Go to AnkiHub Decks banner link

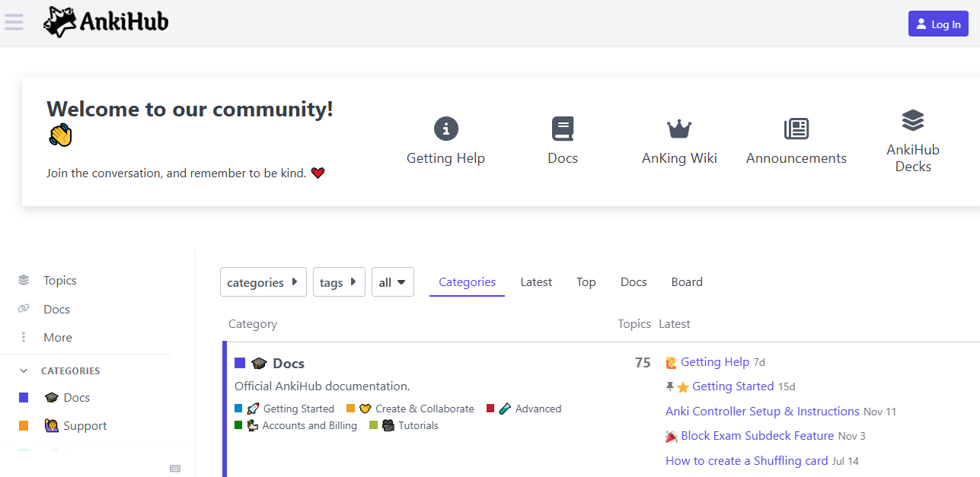[913, 158]
